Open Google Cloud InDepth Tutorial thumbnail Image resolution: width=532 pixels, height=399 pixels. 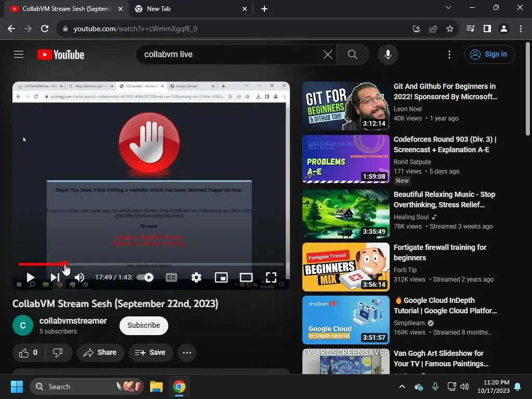(x=345, y=320)
